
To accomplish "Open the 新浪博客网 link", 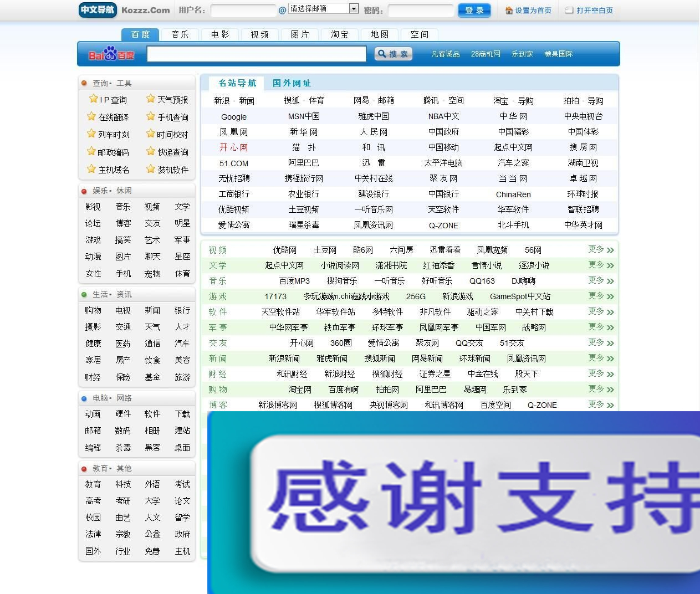I will coord(278,405).
